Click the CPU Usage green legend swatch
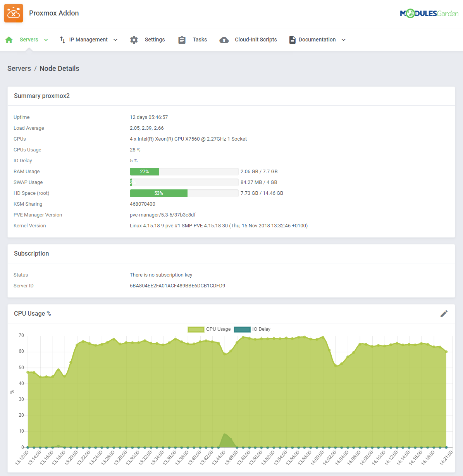 coord(196,330)
